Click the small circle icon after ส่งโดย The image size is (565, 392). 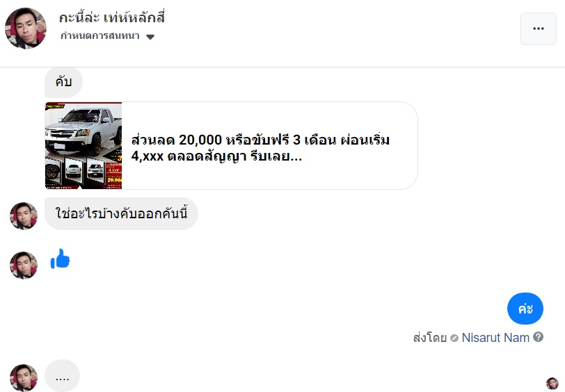coord(454,338)
